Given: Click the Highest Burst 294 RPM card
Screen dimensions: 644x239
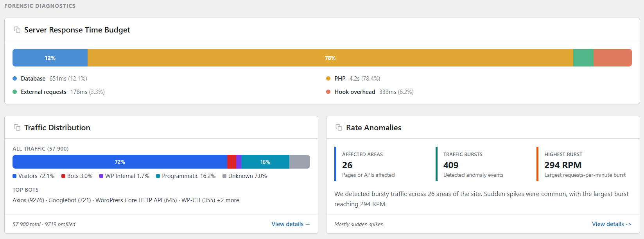Looking at the screenshot, I should tap(584, 164).
